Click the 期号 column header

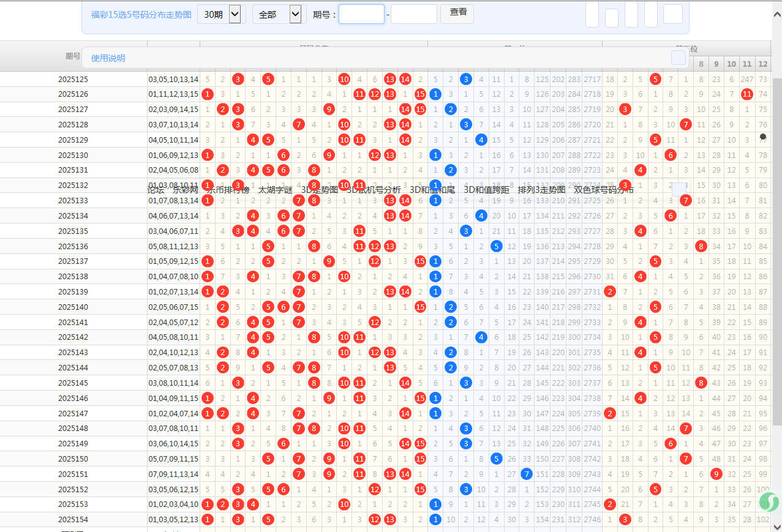pos(73,56)
